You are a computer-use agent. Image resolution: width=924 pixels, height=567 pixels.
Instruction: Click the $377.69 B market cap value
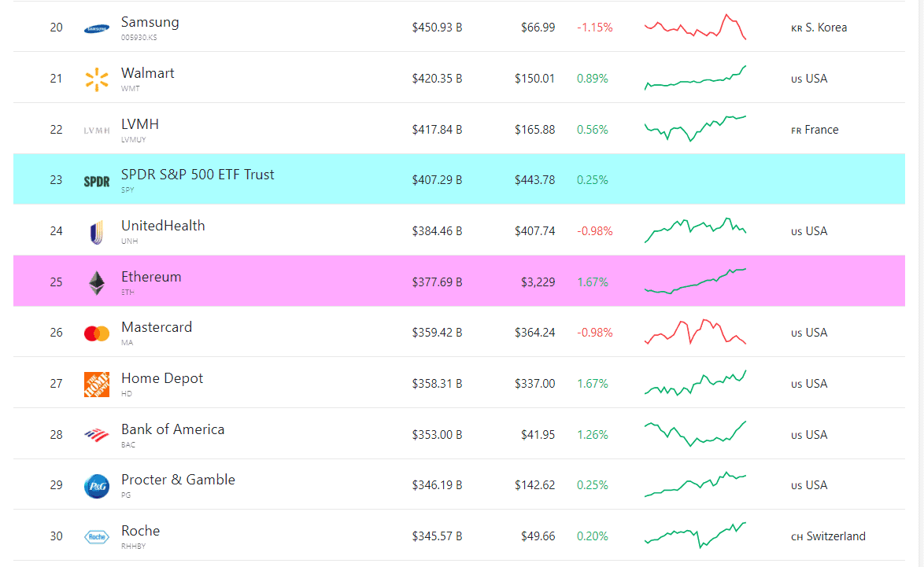coord(437,282)
